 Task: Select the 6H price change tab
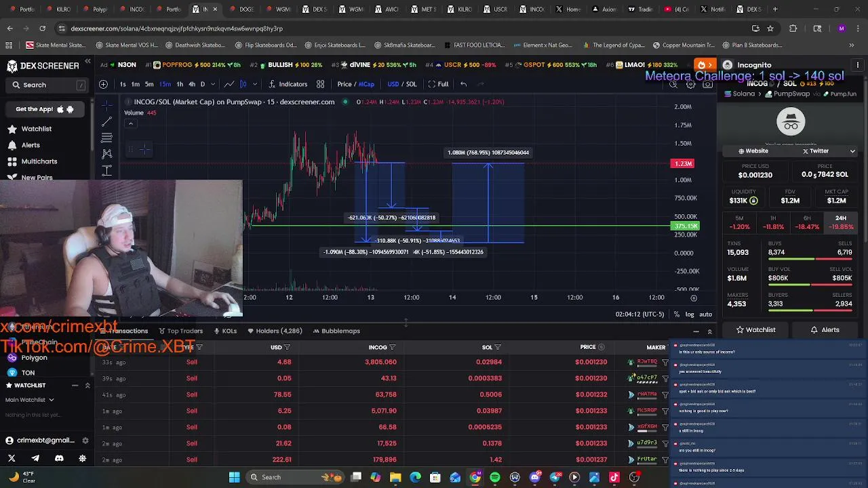pos(807,222)
